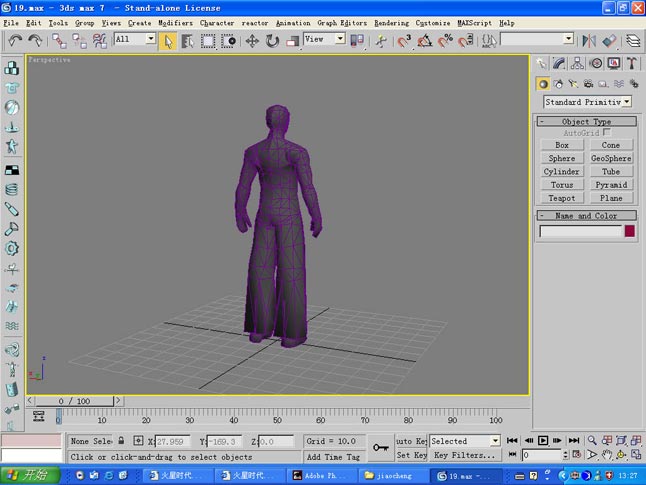
Task: Activate Select and Link tool
Action: coord(59,41)
